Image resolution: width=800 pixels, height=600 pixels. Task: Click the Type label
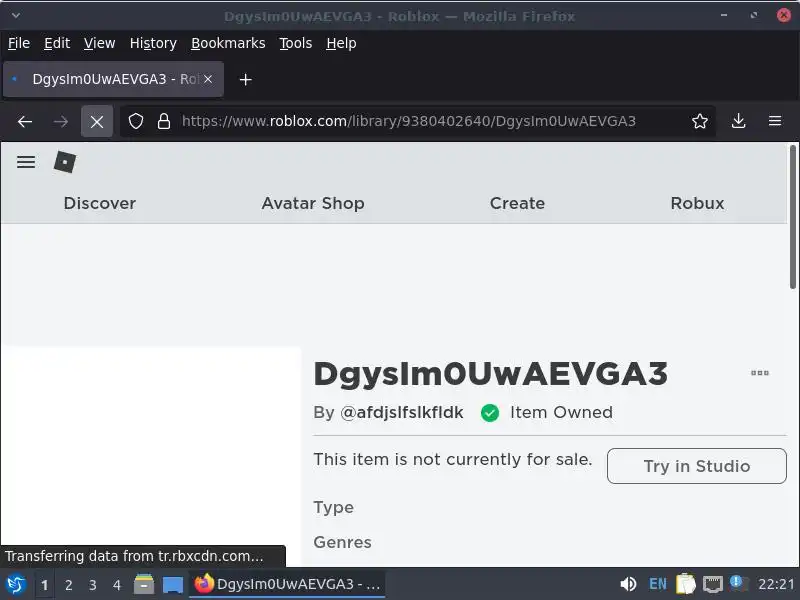(334, 508)
